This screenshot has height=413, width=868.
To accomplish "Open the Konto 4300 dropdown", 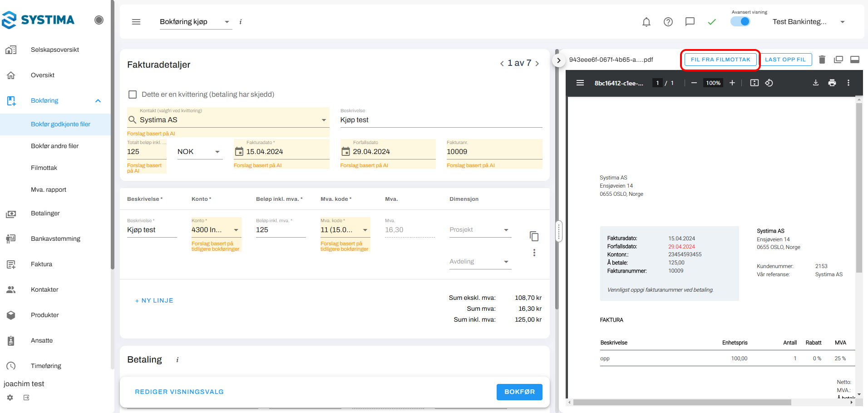I will pos(216,230).
